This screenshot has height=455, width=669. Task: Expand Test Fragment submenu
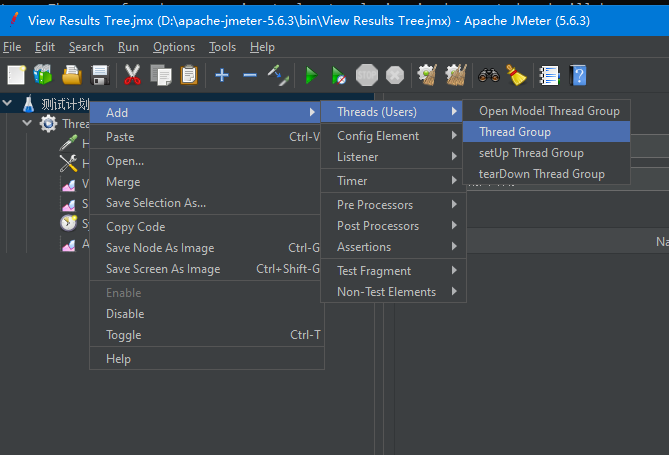pos(393,271)
